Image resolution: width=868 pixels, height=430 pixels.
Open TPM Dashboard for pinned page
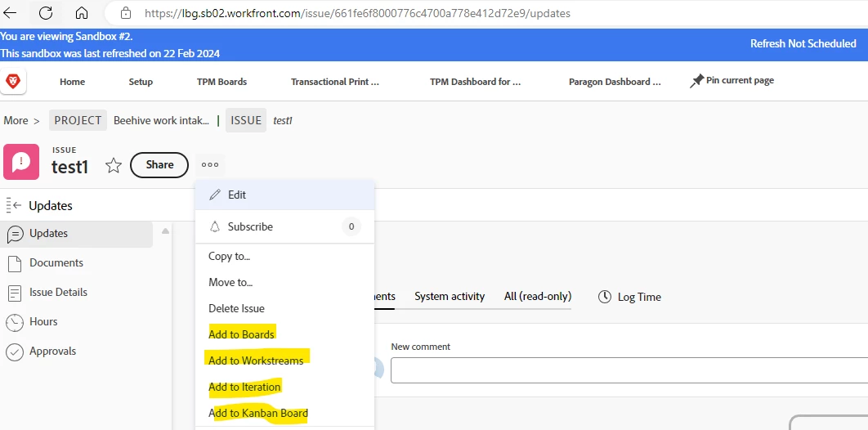coord(476,82)
